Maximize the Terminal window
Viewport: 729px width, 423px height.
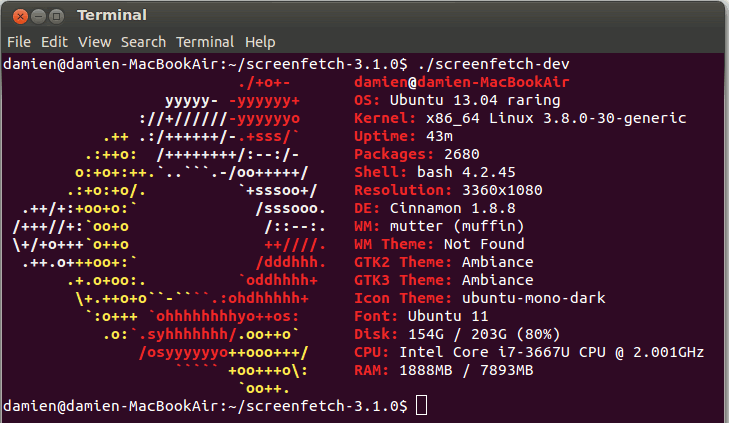(56, 16)
